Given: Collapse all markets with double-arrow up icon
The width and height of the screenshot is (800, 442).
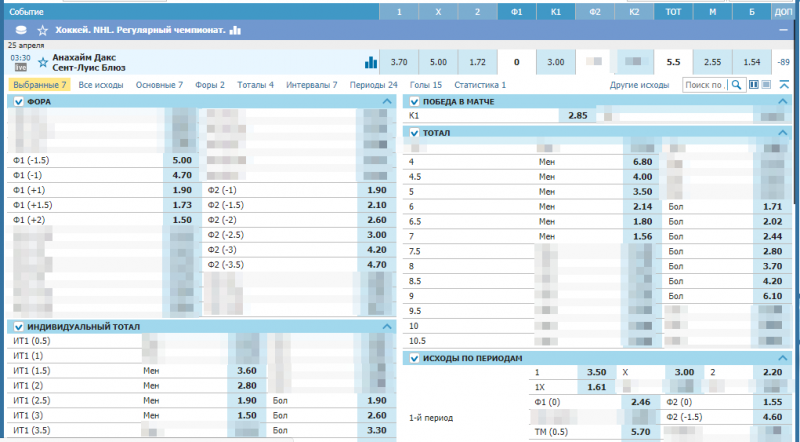Looking at the screenshot, I should click(x=784, y=86).
